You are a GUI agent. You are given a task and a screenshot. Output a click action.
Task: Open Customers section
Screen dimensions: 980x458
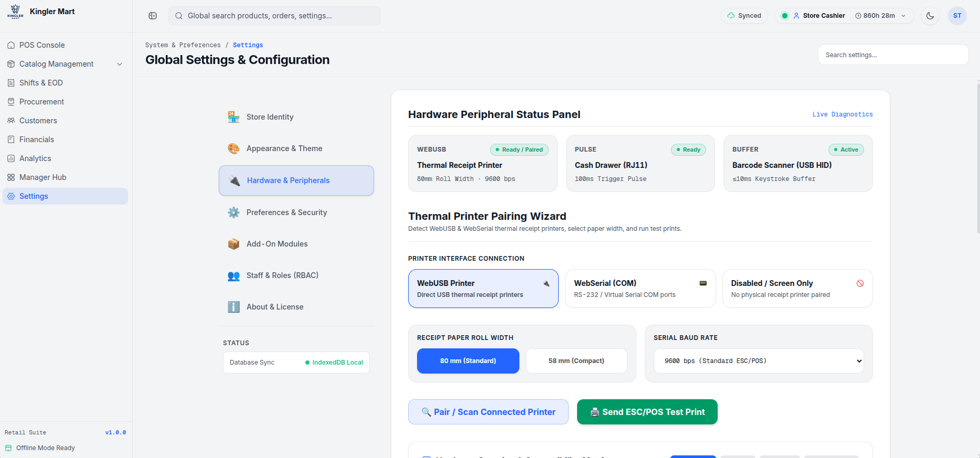tap(66, 121)
